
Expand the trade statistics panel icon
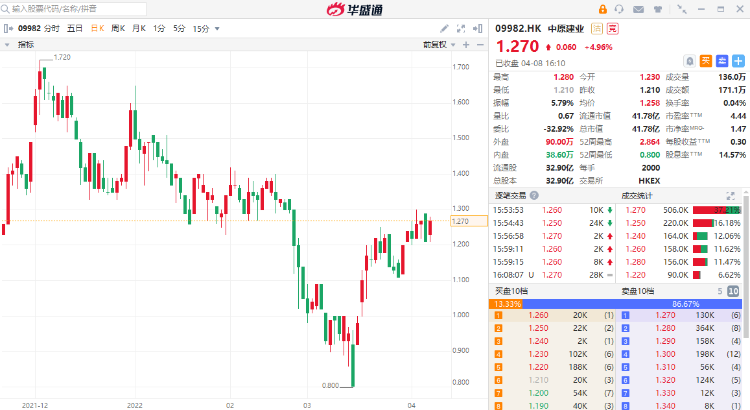[x=730, y=196]
